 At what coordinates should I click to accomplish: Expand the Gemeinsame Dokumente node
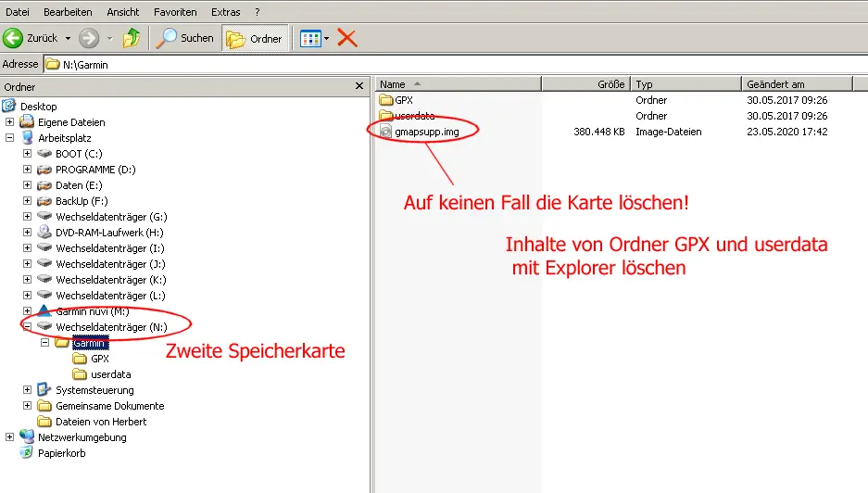click(27, 406)
